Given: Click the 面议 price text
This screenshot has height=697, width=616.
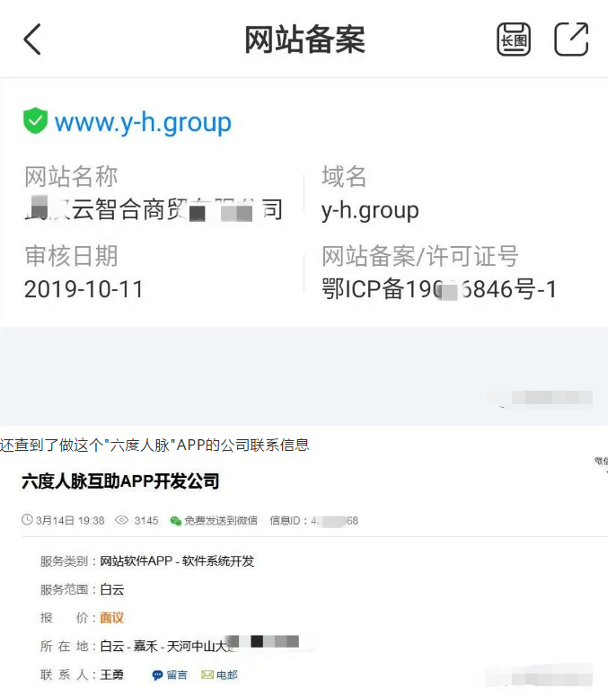Looking at the screenshot, I should (x=112, y=618).
